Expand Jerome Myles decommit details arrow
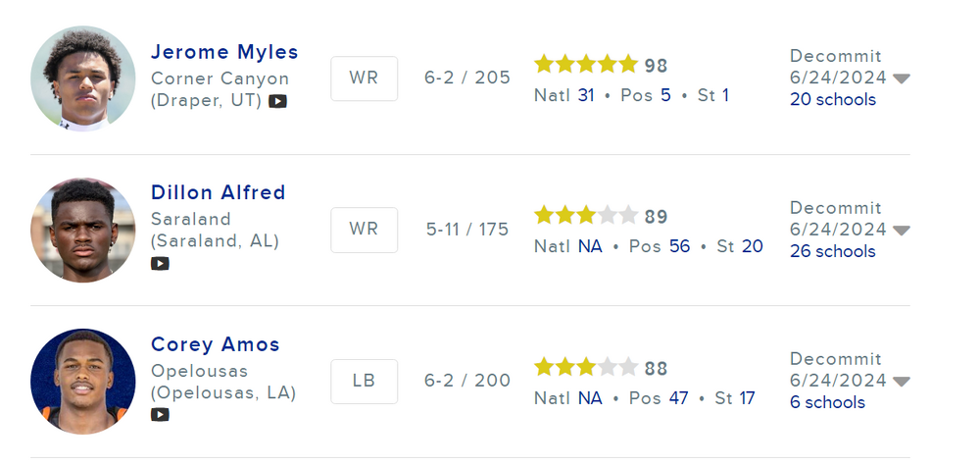This screenshot has width=980, height=466. [902, 78]
